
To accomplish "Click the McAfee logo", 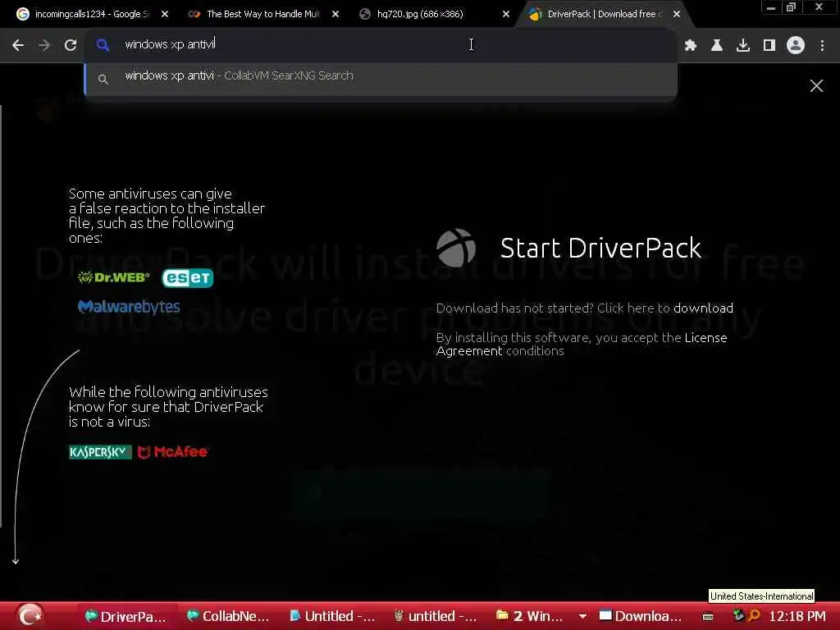I will click(x=173, y=452).
